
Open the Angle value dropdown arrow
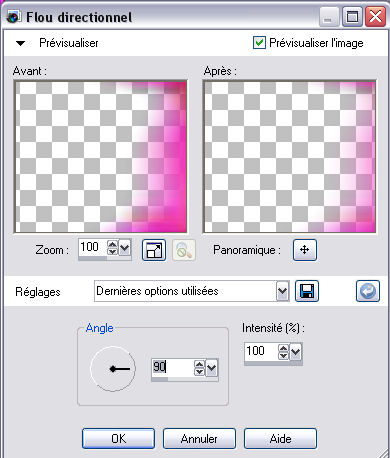tap(212, 368)
